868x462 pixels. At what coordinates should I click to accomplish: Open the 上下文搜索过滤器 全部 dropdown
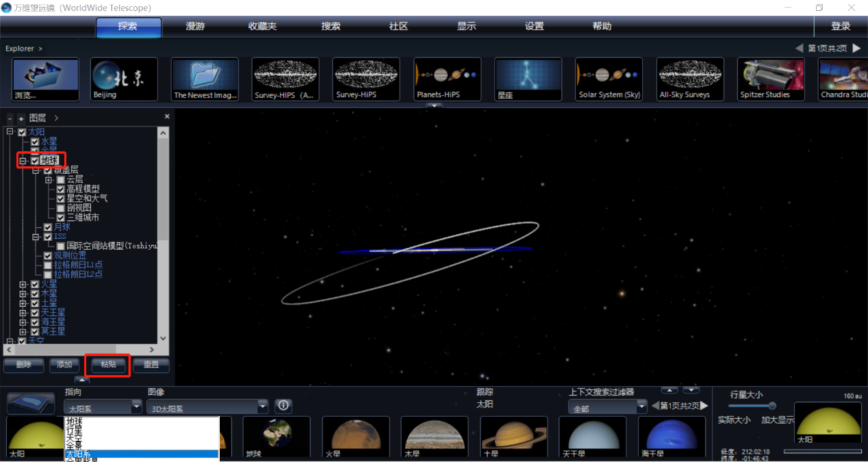pyautogui.click(x=607, y=407)
